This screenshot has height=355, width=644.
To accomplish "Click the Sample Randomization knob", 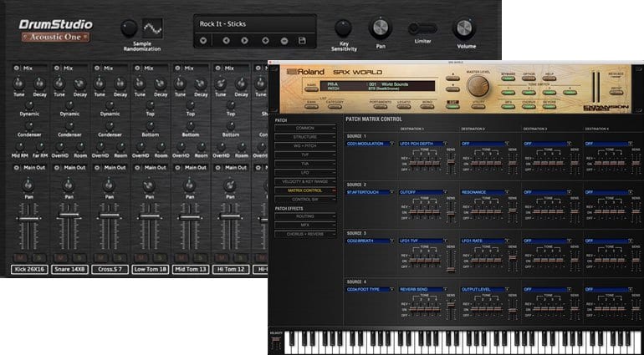I will 129,28.
